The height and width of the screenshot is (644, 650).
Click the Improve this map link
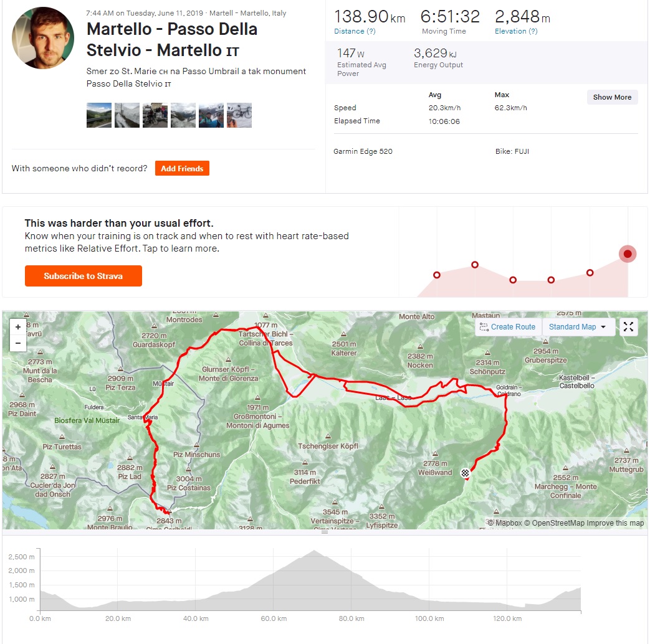(x=615, y=523)
